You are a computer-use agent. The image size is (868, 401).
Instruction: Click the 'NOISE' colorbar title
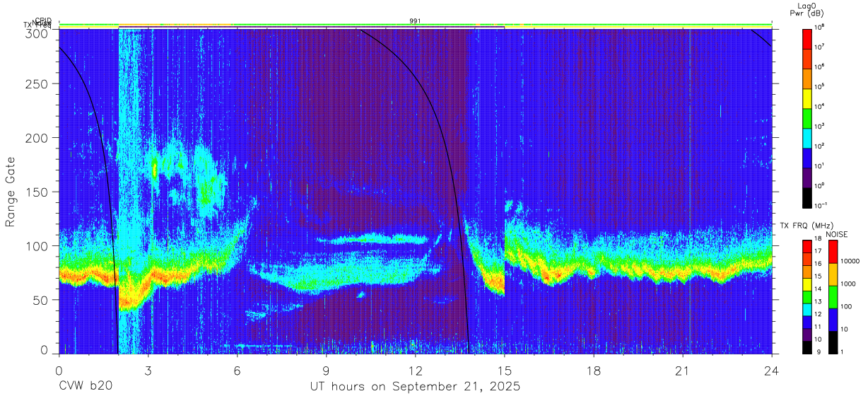point(836,234)
